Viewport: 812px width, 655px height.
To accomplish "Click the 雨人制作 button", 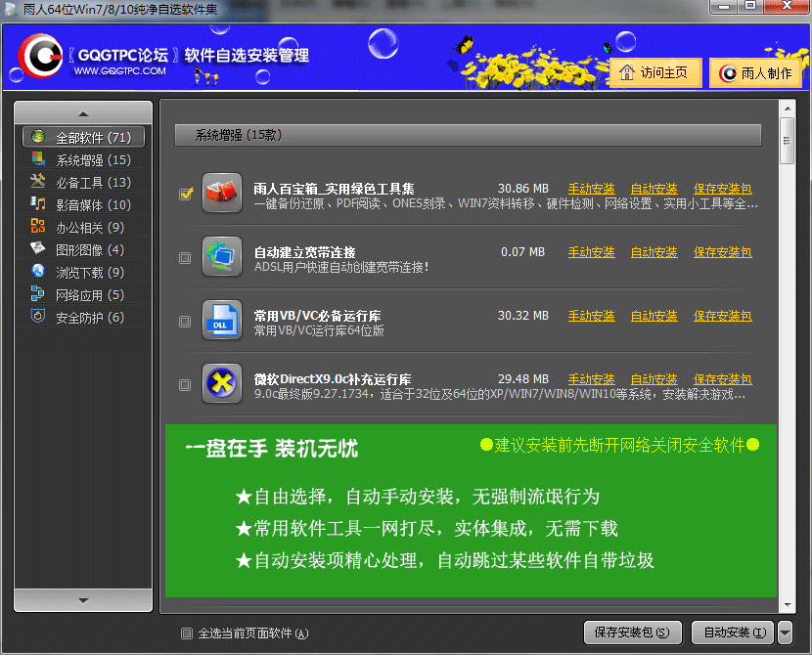I will coord(755,73).
